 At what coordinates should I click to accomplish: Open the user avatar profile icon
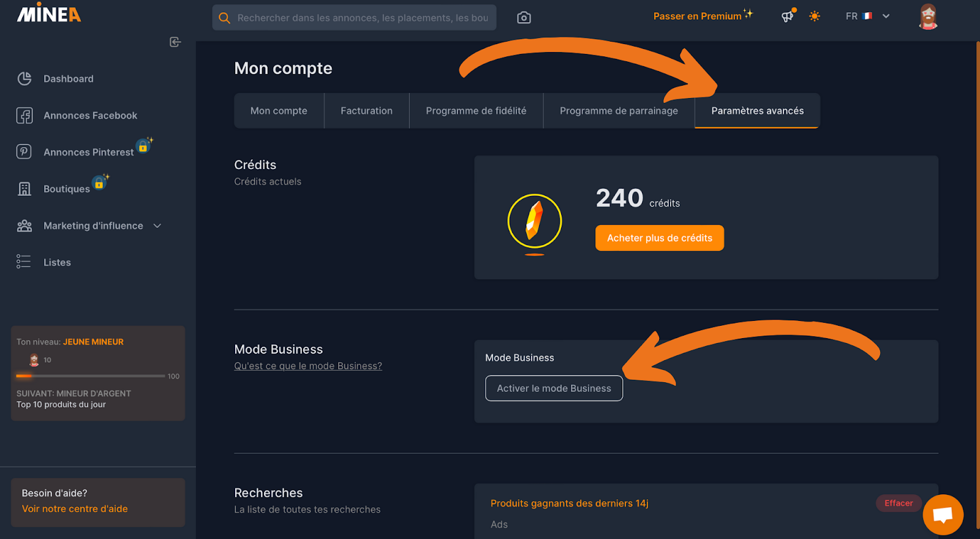click(929, 17)
